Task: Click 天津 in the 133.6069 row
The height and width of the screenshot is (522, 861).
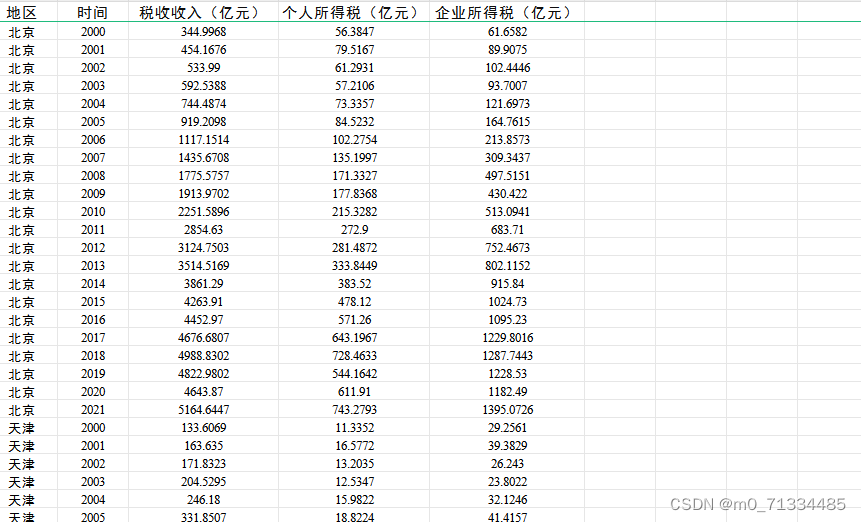Action: (x=21, y=429)
